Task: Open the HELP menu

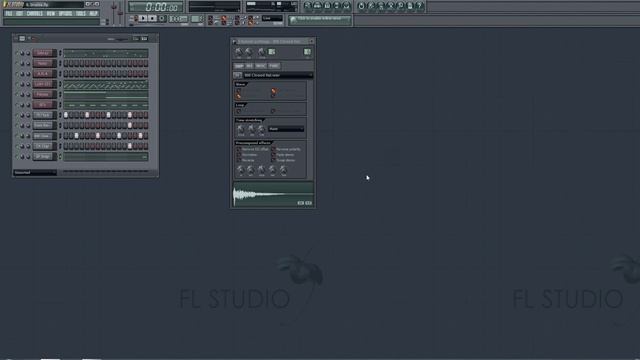Action: click(93, 13)
